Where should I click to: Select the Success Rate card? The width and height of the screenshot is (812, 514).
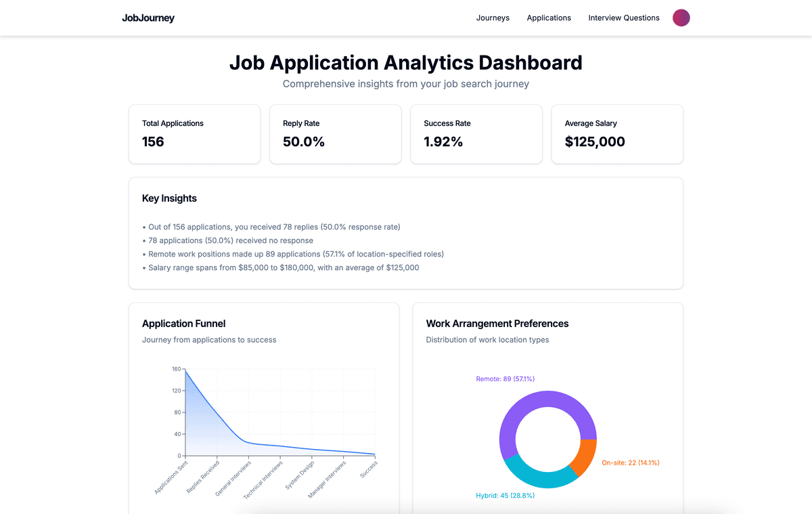[476, 134]
